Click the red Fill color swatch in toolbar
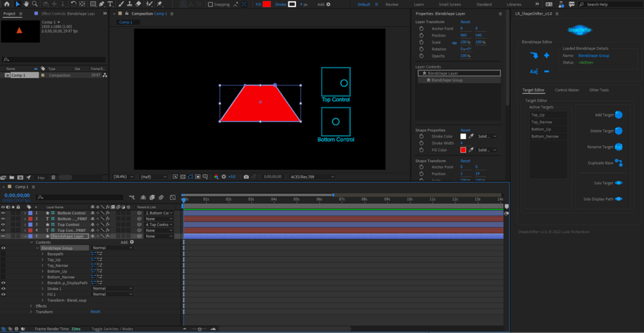Screen dimensions: 644x333 267,4
